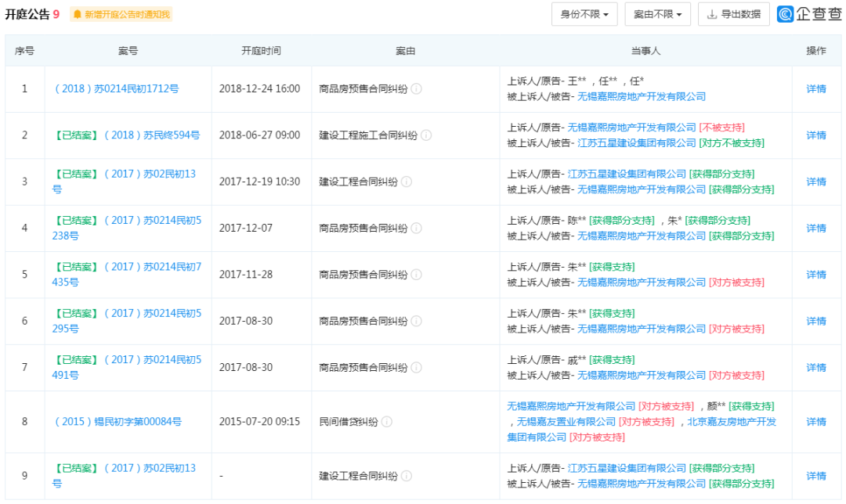Click info icon beside 建设工程施工合同纠纷 in row 2
This screenshot has height=504, width=846.
coord(426,135)
